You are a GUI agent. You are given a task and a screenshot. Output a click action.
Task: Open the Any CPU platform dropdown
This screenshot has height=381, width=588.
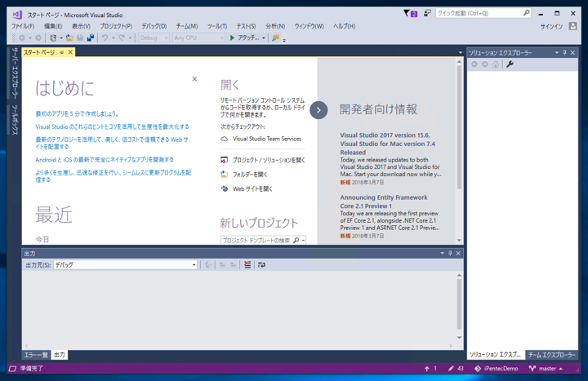(198, 38)
